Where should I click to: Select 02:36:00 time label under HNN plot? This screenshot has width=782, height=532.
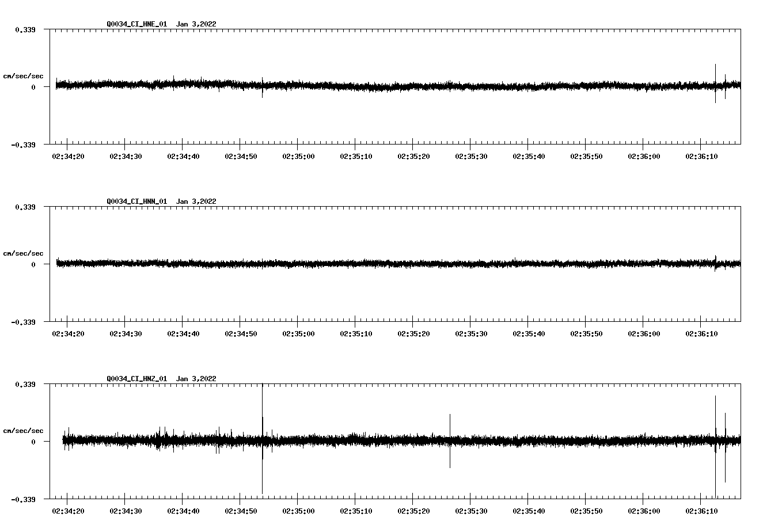(x=644, y=333)
